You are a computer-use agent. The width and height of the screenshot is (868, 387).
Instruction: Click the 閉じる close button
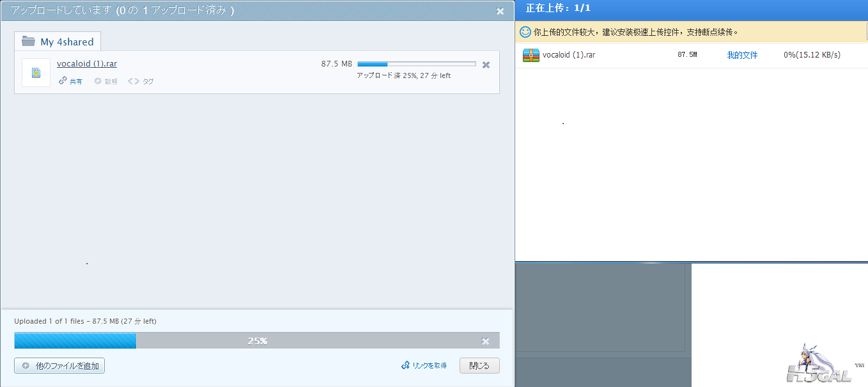tap(479, 366)
